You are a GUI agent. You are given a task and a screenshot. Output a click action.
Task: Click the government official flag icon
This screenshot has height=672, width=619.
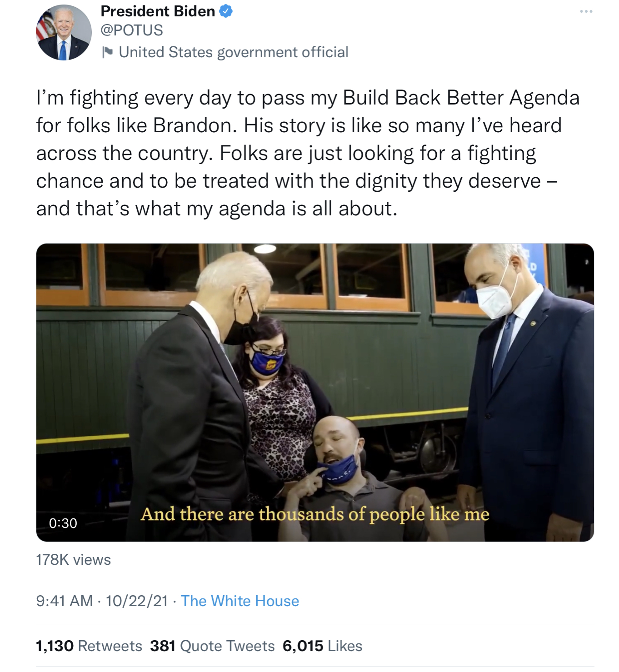107,52
